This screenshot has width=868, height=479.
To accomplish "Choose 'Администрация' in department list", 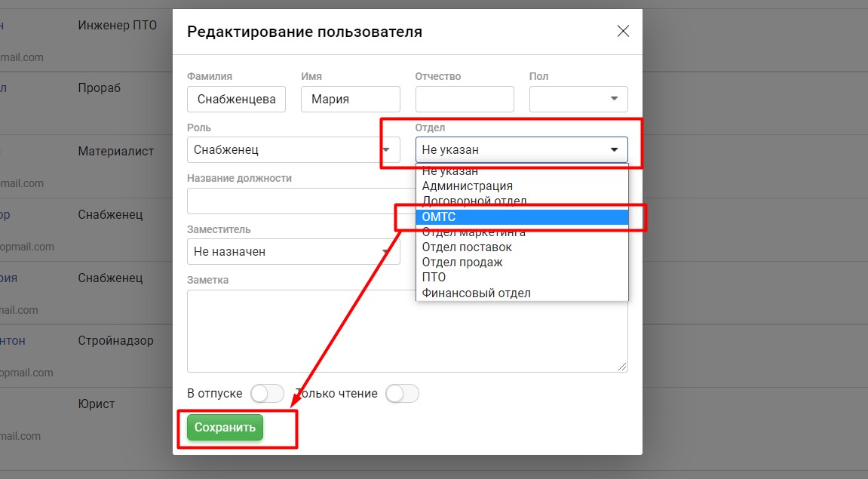I will [x=468, y=186].
